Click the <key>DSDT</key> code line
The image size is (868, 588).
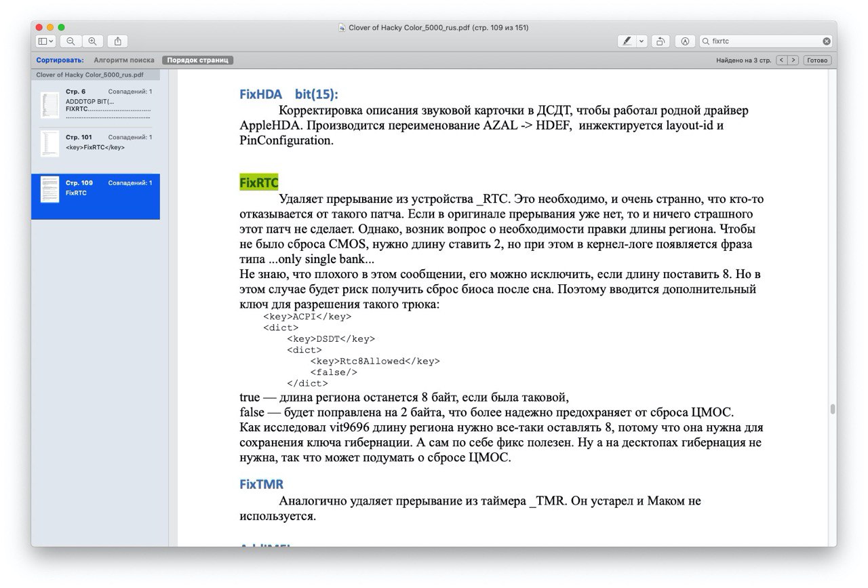(x=331, y=338)
